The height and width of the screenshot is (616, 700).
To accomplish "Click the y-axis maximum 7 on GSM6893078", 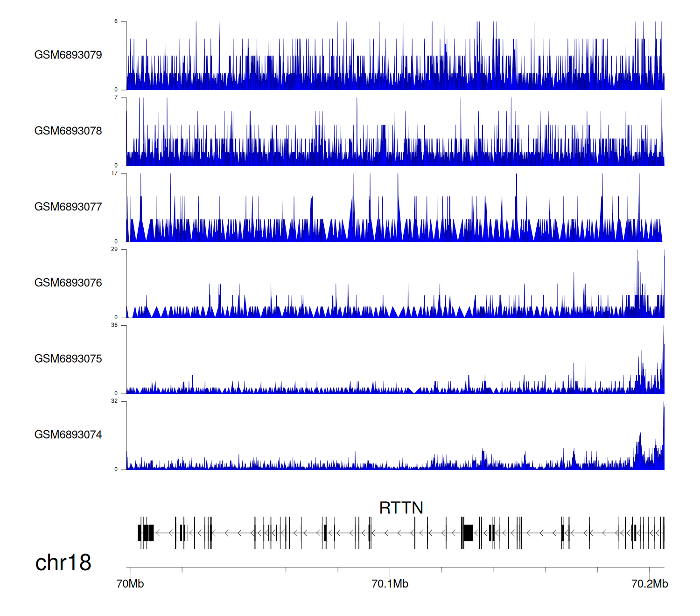I will [x=116, y=98].
